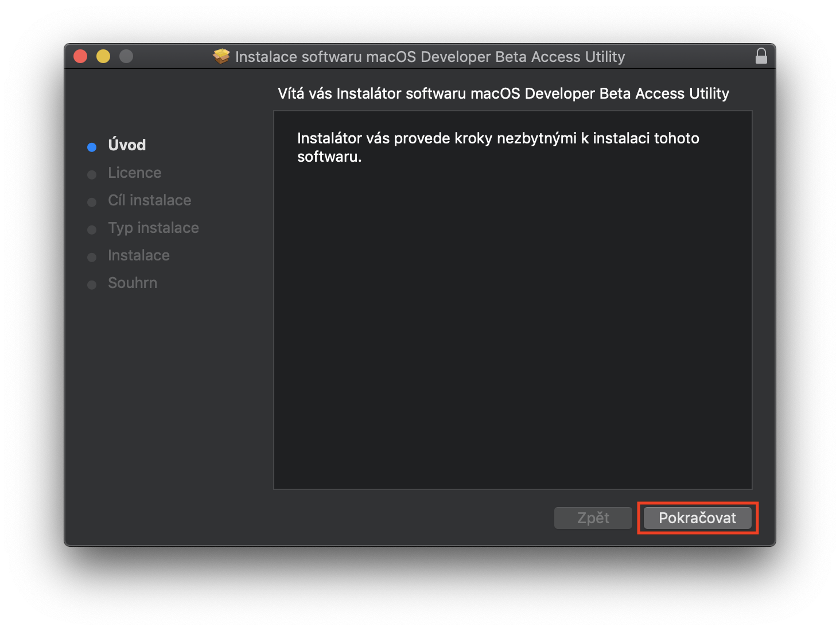Click the window title 'Instalace softwaru macOS Developer Beta Access Utility'
This screenshot has width=840, height=631.
click(x=430, y=57)
